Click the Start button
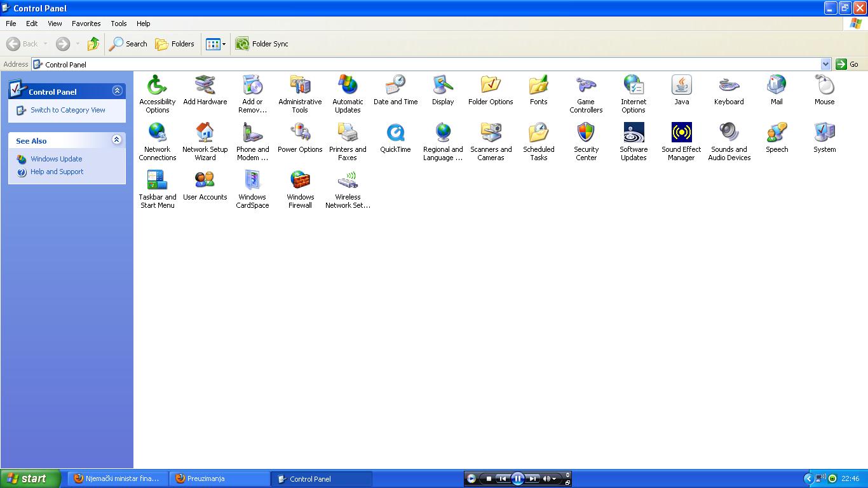868x488 pixels. tap(31, 478)
